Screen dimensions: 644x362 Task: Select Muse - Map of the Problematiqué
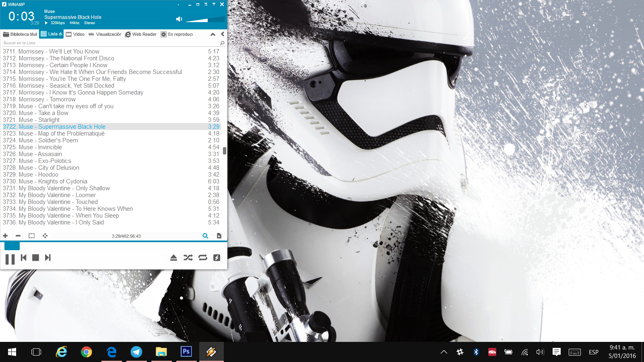pyautogui.click(x=111, y=134)
